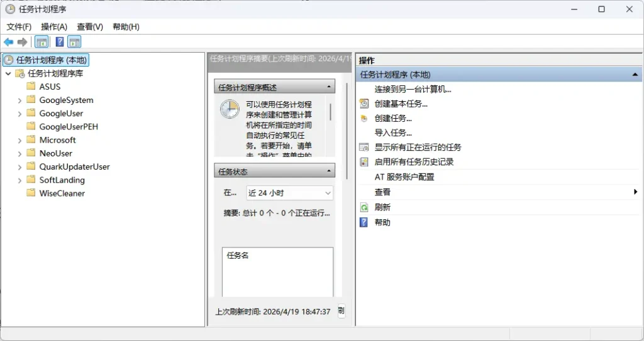Click the 创建任务 icon in Actions pane

tap(364, 118)
